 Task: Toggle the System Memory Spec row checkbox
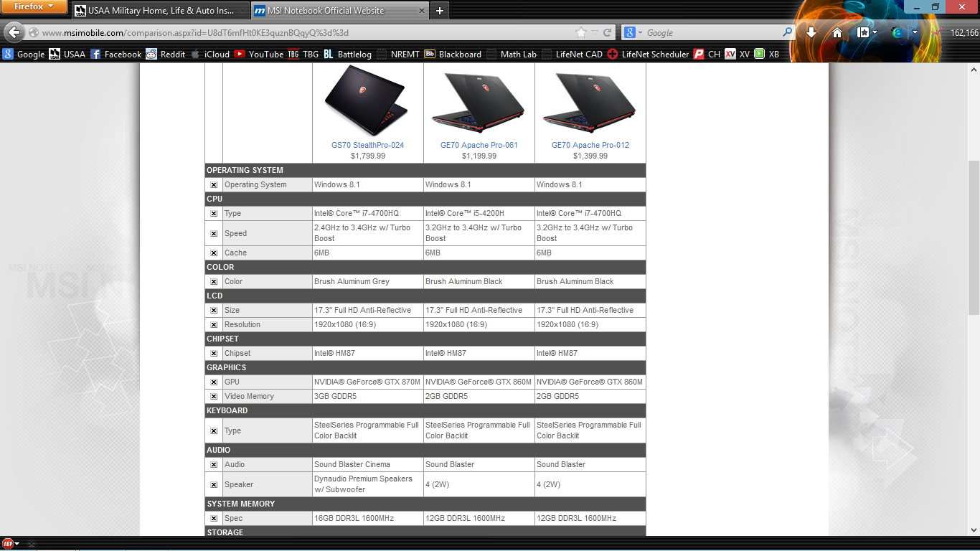point(214,518)
